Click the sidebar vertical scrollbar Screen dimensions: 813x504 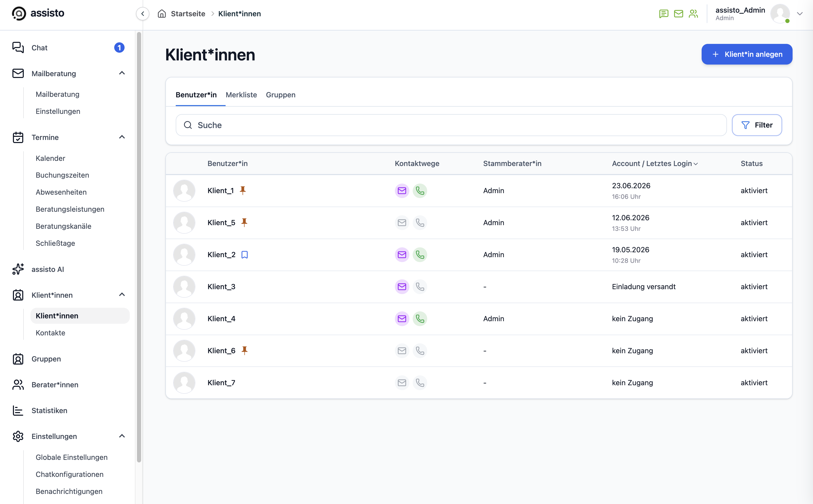coord(139,247)
